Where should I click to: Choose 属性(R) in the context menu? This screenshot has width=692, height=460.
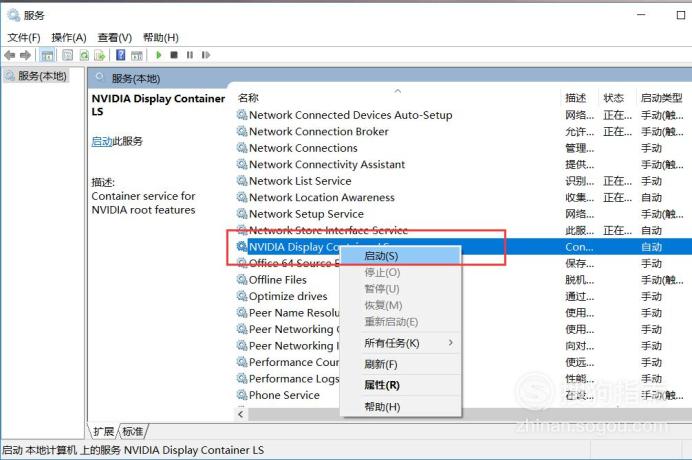(401, 385)
